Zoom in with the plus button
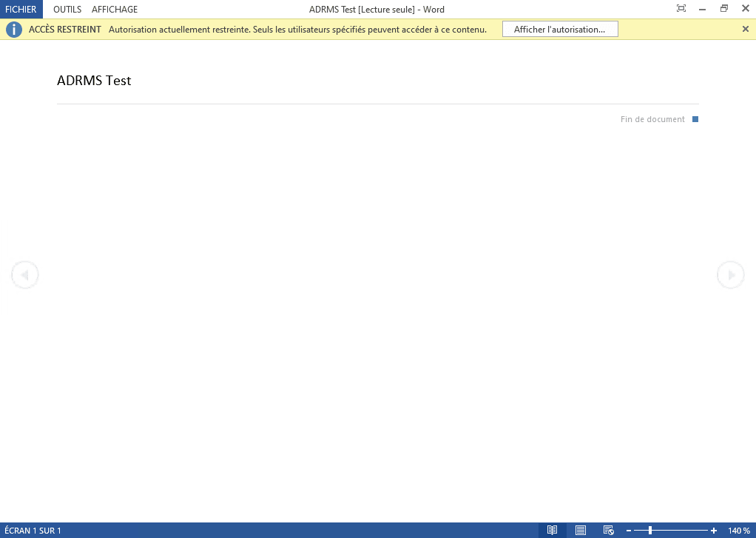Image resolution: width=756 pixels, height=538 pixels. pyautogui.click(x=714, y=531)
